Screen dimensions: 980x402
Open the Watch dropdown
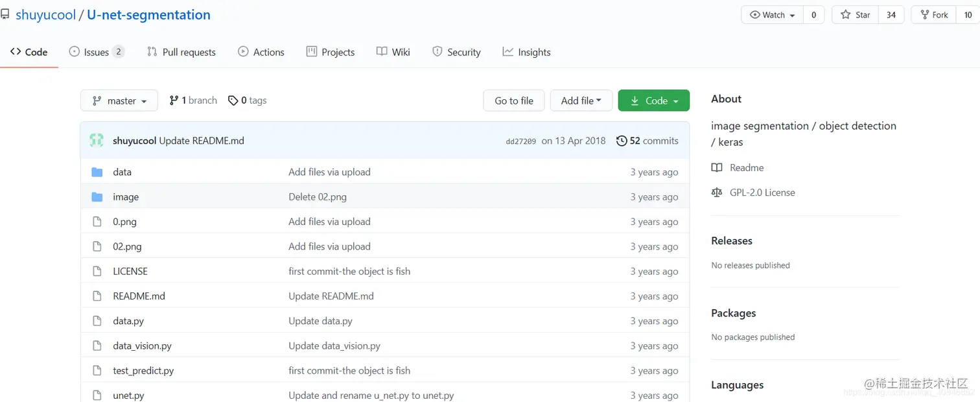(x=773, y=15)
